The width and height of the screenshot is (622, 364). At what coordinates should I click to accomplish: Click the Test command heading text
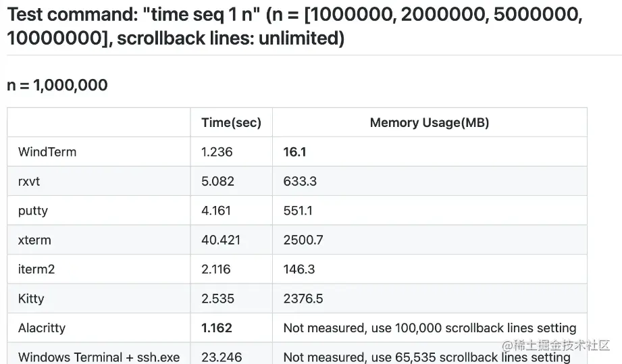tap(294, 26)
